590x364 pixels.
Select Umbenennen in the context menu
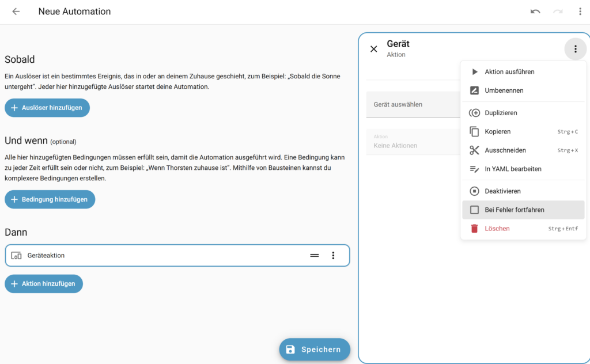(504, 90)
